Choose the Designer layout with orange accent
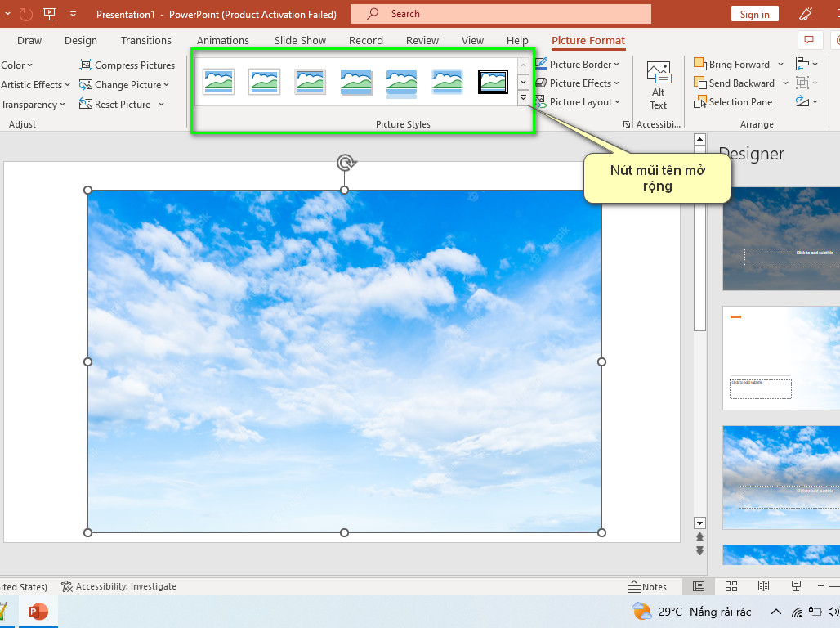 click(x=781, y=358)
